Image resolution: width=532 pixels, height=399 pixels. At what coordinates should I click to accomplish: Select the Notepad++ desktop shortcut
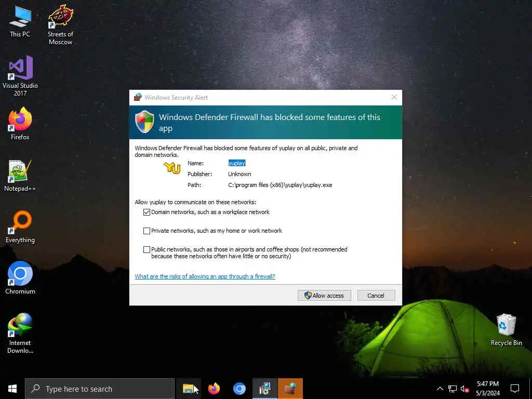coord(20,176)
